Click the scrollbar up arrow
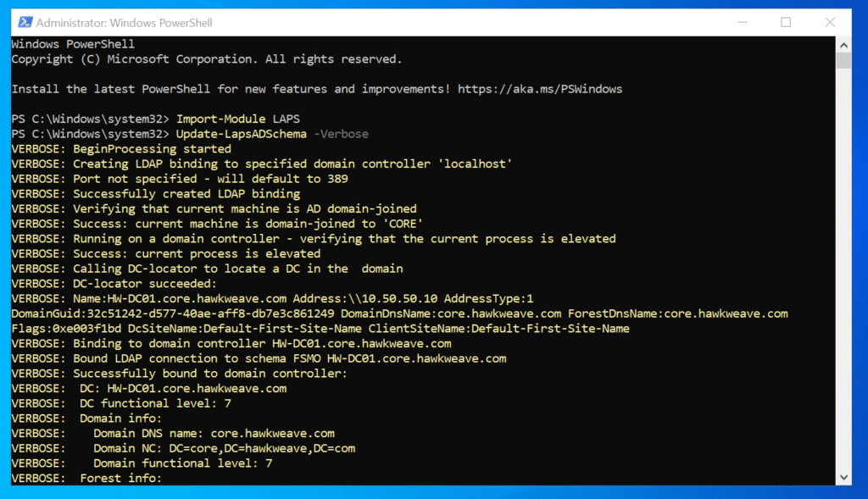 pyautogui.click(x=843, y=44)
